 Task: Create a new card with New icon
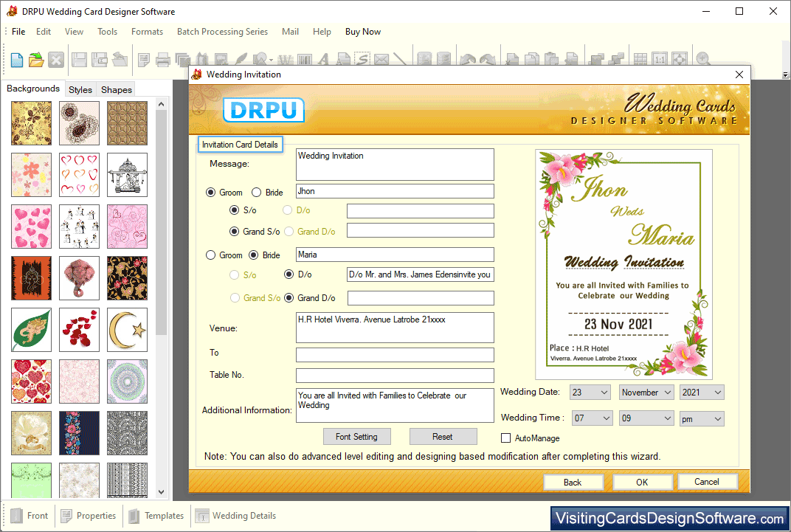[x=17, y=60]
